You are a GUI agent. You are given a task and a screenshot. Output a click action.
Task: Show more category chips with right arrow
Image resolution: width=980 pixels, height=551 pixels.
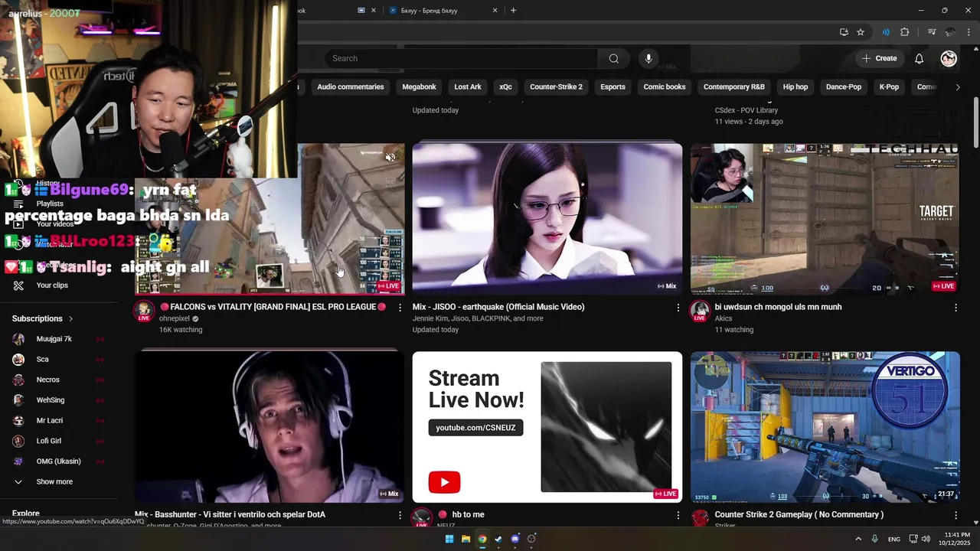coord(957,87)
